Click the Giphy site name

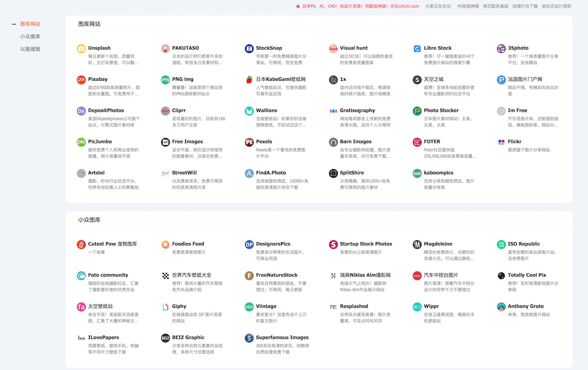179,306
